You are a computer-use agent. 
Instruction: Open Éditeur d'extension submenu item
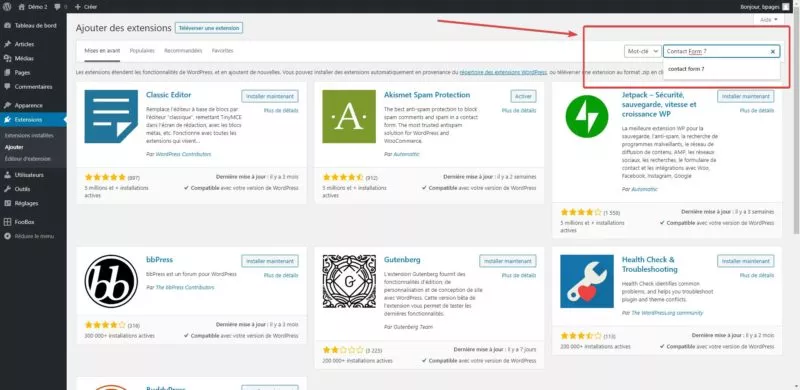pyautogui.click(x=28, y=159)
